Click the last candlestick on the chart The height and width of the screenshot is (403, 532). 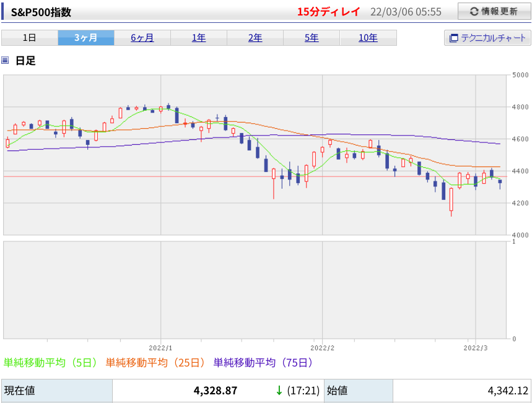coord(500,183)
